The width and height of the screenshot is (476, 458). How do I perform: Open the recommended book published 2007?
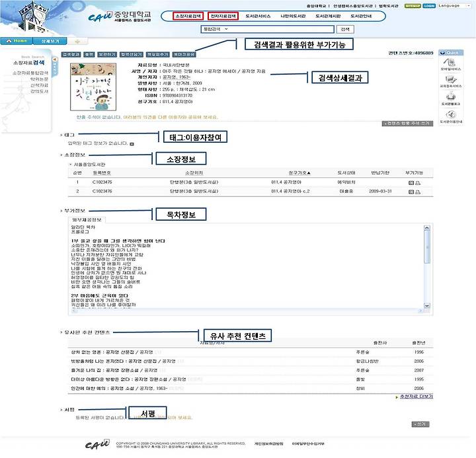click(114, 370)
